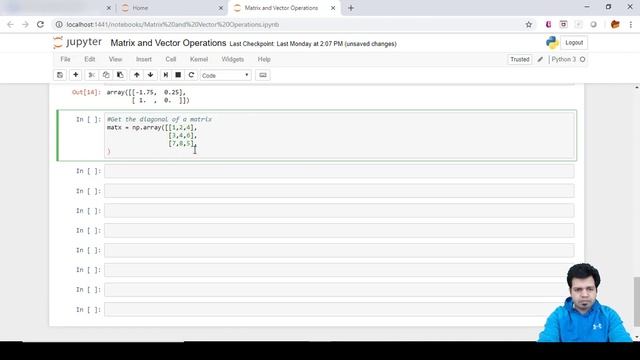Click the Jupyter logo
This screenshot has height=360, width=640.
[78, 42]
